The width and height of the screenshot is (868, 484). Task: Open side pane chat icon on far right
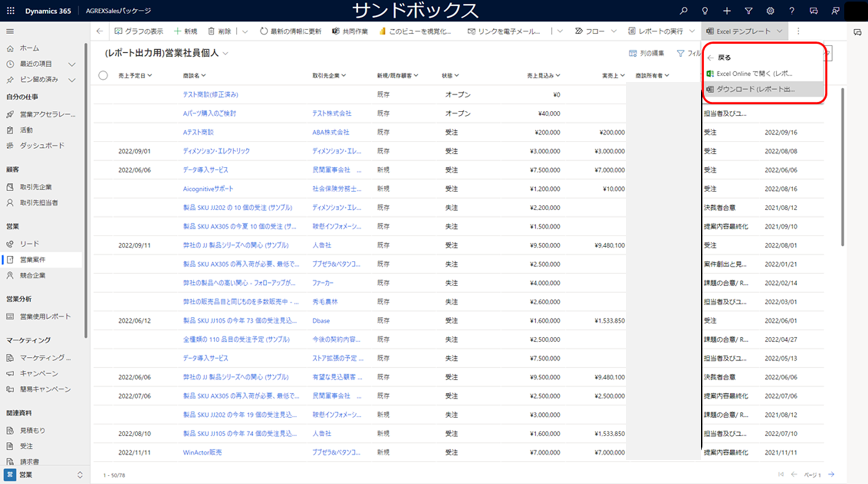[x=857, y=32]
